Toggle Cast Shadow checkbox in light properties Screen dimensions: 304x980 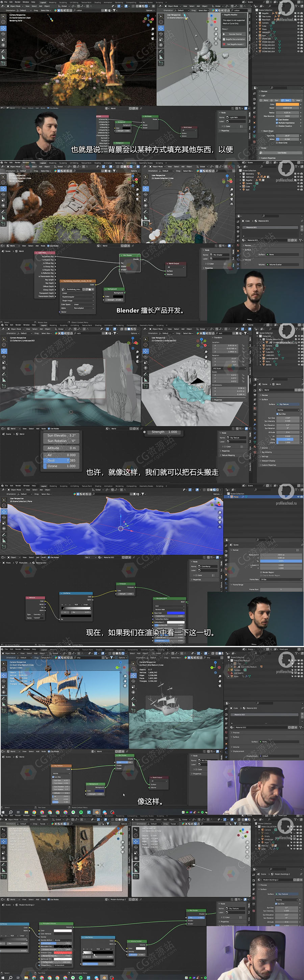[277, 119]
